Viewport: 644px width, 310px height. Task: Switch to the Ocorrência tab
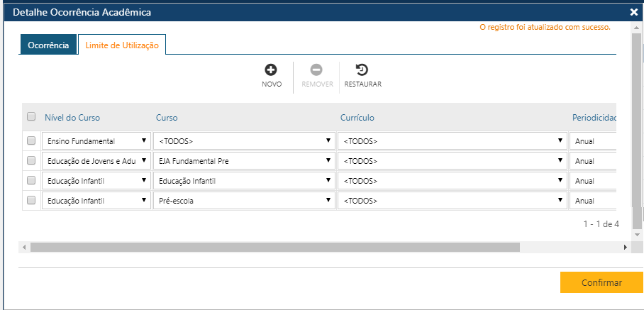48,45
